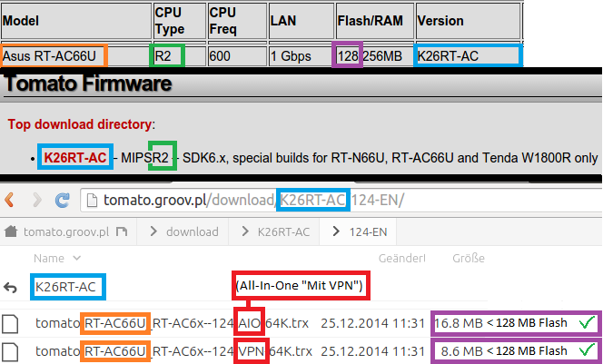The width and height of the screenshot is (603, 364).
Task: Open the K26RT-AC top download directory link
Action: tap(75, 158)
